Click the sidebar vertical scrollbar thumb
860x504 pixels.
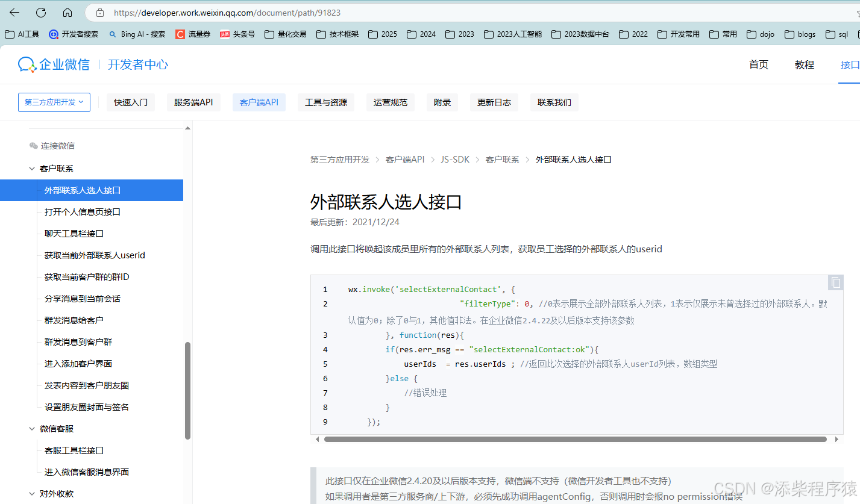[x=187, y=391]
